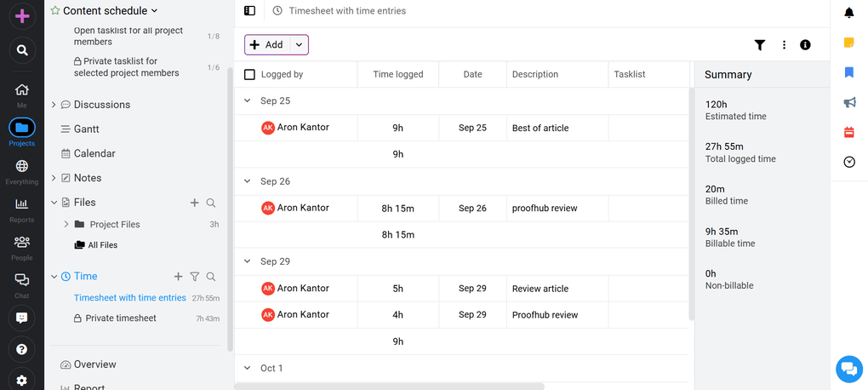
Task: Open the bookmarks icon
Action: [848, 72]
